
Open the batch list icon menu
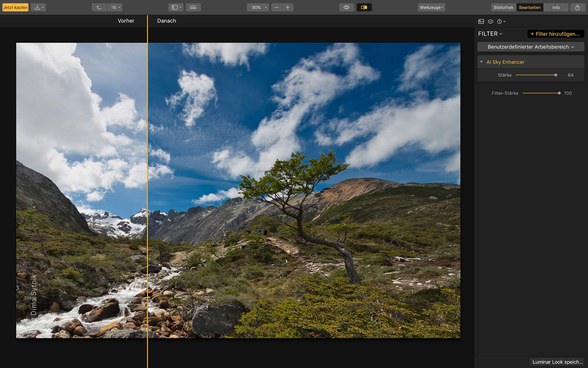point(115,7)
